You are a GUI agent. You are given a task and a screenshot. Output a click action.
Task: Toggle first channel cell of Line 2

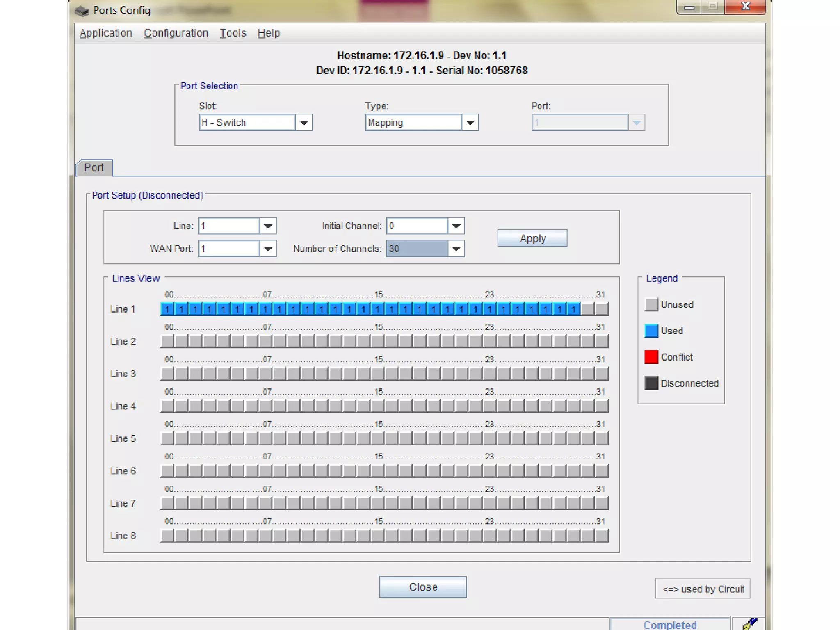point(167,341)
